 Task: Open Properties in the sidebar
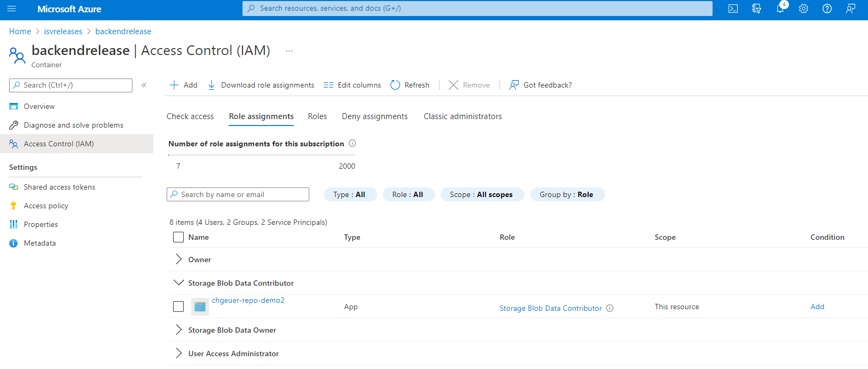point(41,224)
